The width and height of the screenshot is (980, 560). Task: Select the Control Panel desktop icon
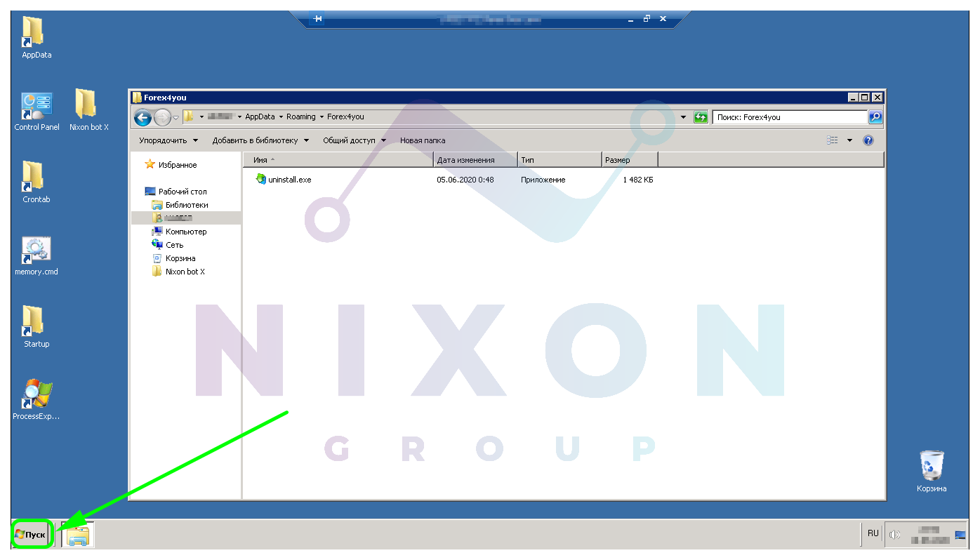click(x=37, y=111)
